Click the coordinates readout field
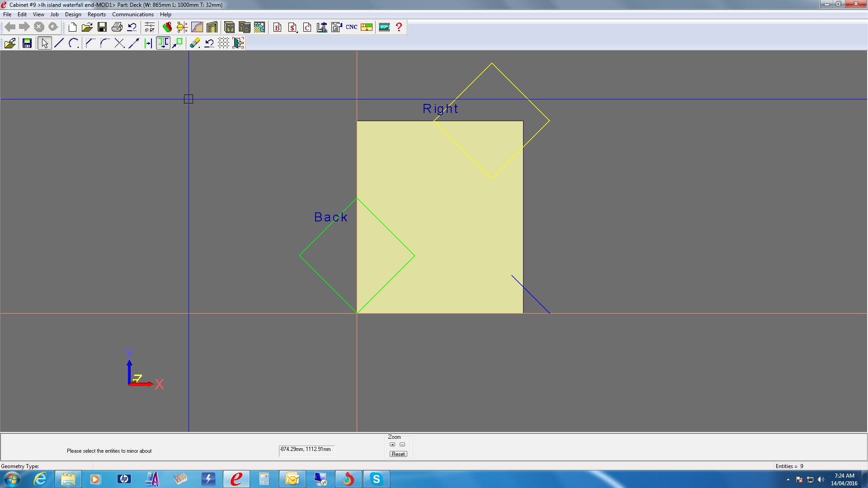868x488 pixels. [306, 450]
